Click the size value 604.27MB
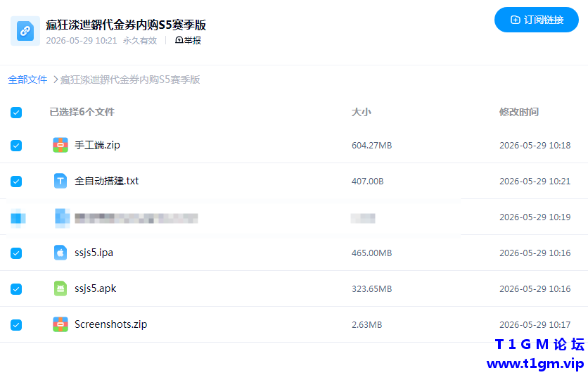The width and height of the screenshot is (588, 375). pos(371,146)
